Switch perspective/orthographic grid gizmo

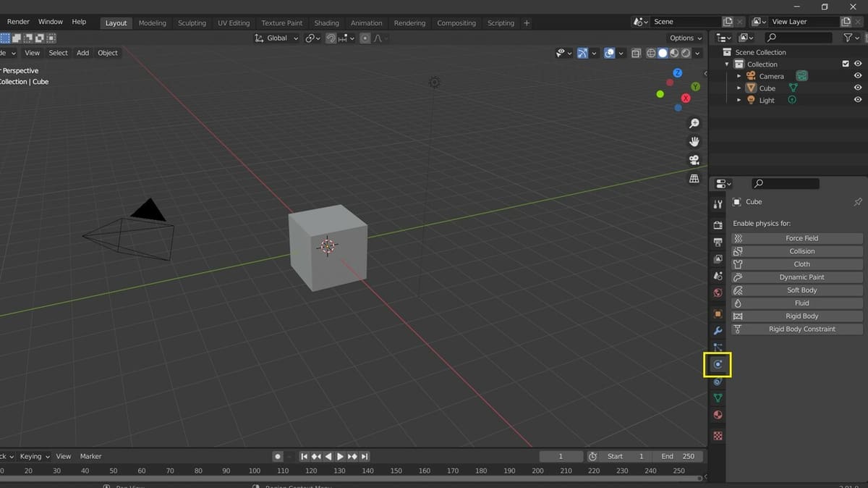[694, 178]
